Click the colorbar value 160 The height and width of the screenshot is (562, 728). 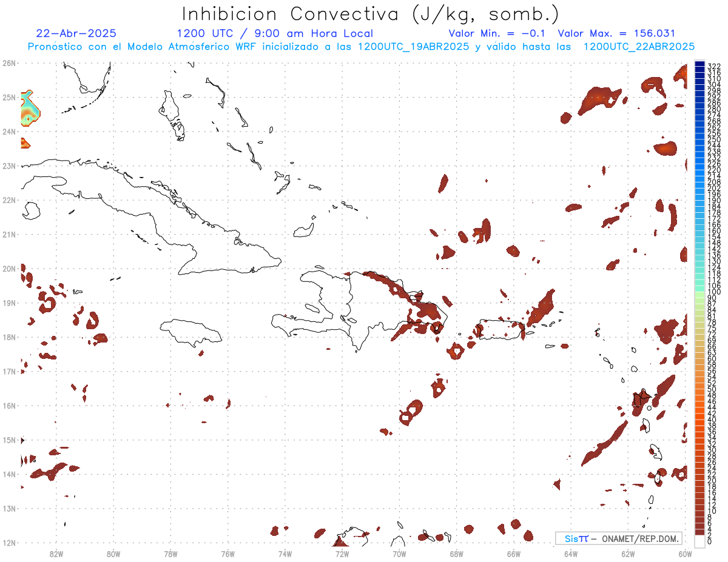[x=714, y=230]
